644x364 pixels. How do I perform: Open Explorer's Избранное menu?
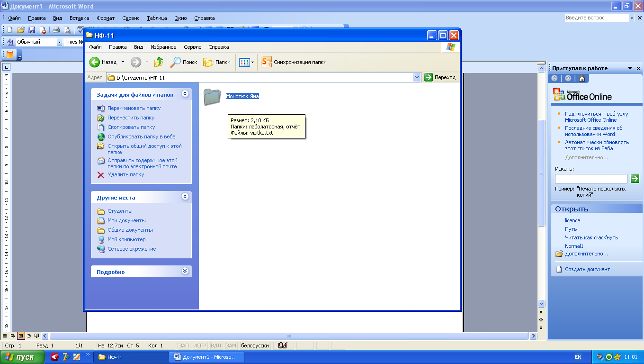coord(163,47)
